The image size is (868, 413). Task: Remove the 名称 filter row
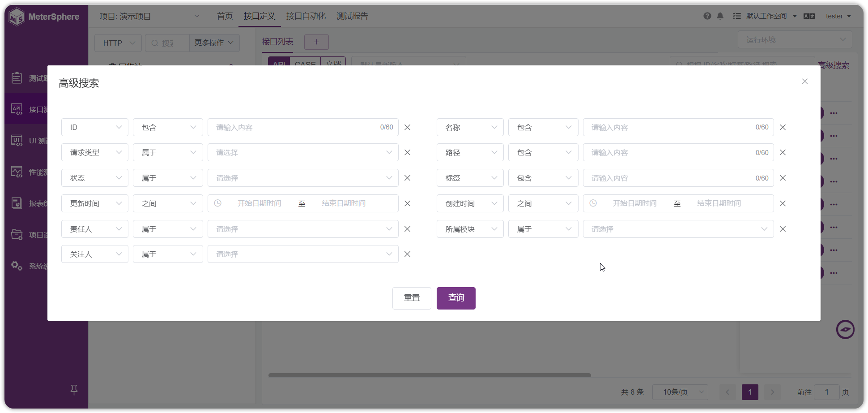[783, 127]
